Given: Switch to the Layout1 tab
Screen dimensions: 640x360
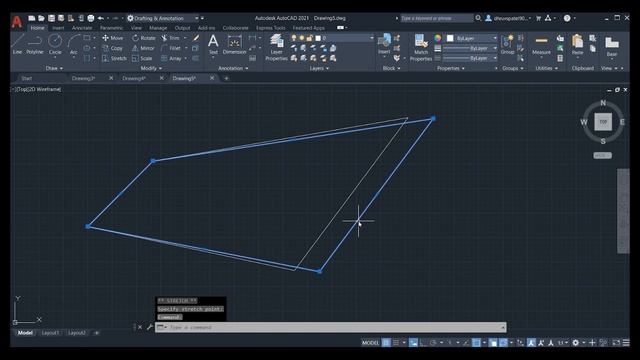Looking at the screenshot, I should [50, 333].
